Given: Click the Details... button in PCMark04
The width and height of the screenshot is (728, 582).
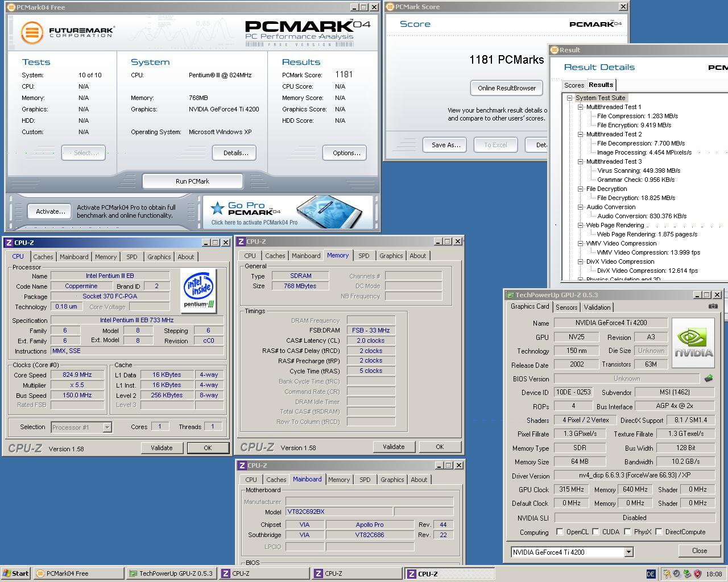Looking at the screenshot, I should (x=235, y=153).
